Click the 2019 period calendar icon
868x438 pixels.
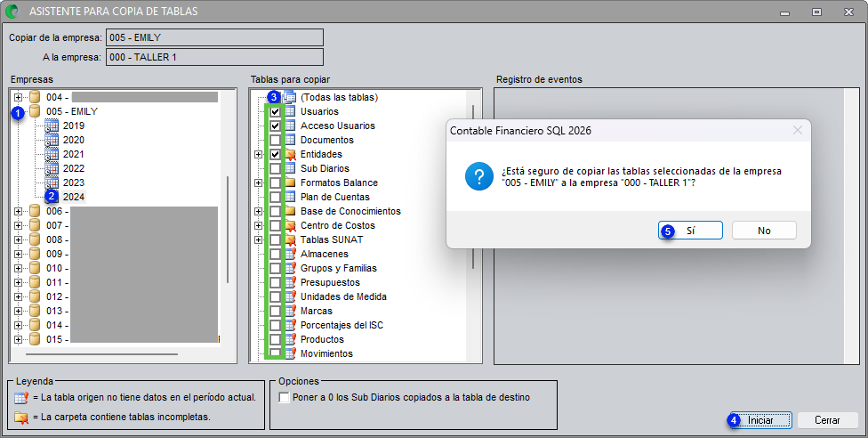click(52, 126)
